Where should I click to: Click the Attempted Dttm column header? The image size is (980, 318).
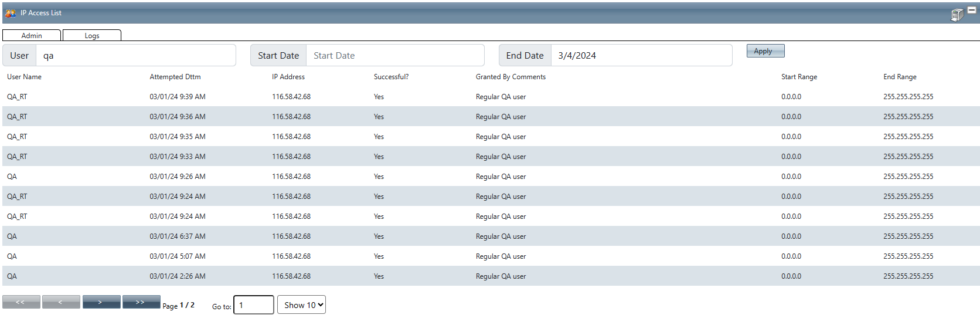[175, 77]
